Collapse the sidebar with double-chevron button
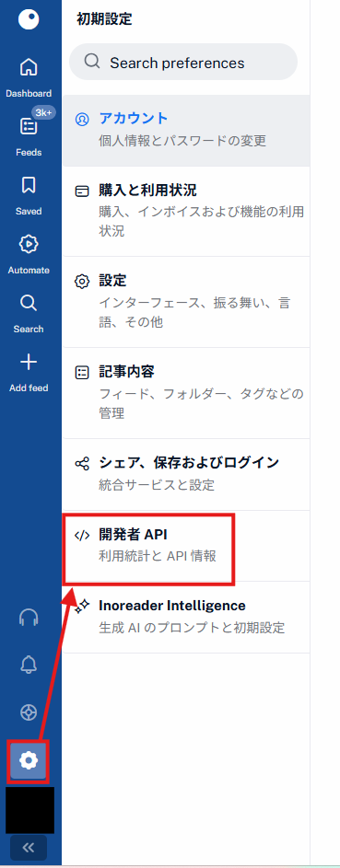 point(29,847)
